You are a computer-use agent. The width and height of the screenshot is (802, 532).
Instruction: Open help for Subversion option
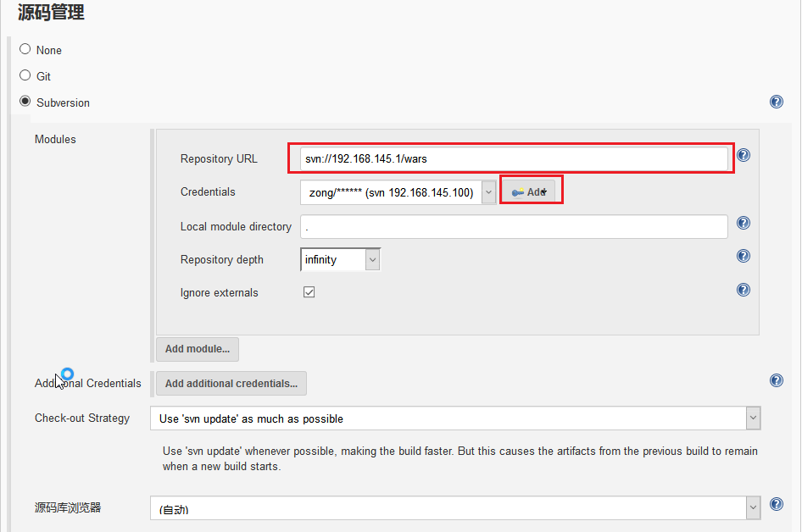(x=776, y=103)
